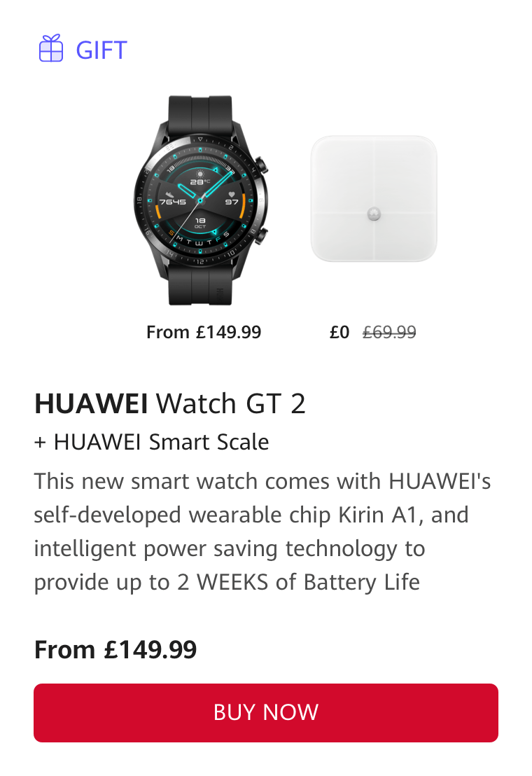Viewport: 532px width, 776px height.
Task: Click the 18 OCT date on watch face
Action: pos(200,222)
